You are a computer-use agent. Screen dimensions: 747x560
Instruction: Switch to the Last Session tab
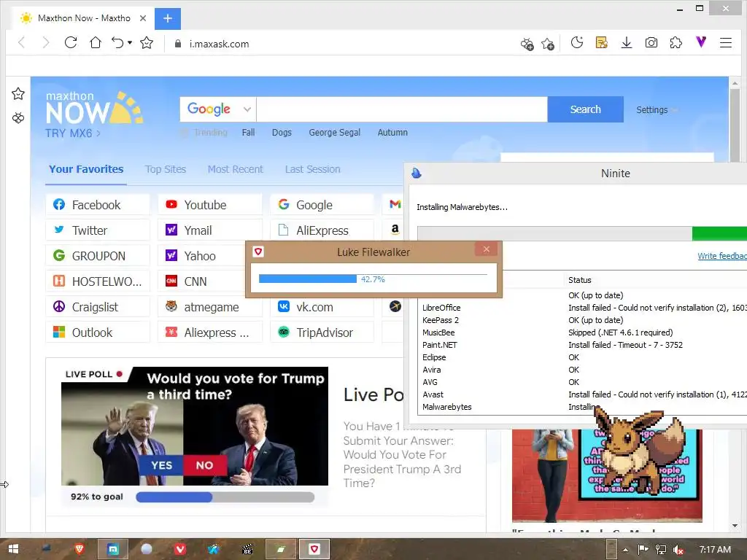pyautogui.click(x=312, y=169)
